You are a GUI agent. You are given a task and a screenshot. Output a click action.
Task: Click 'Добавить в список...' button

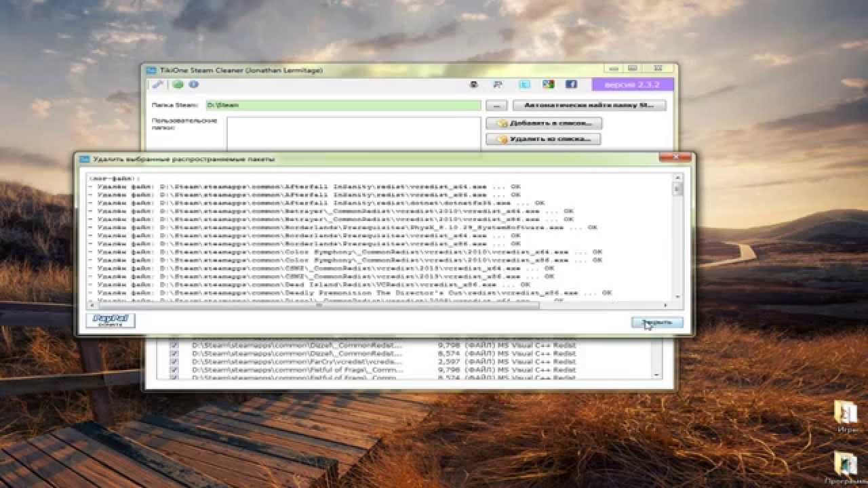544,123
